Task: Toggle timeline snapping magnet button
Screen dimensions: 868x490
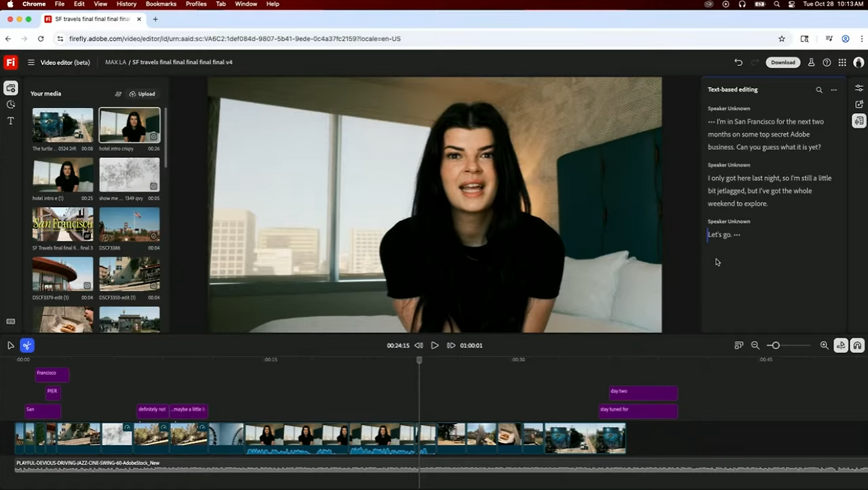Action: click(857, 345)
